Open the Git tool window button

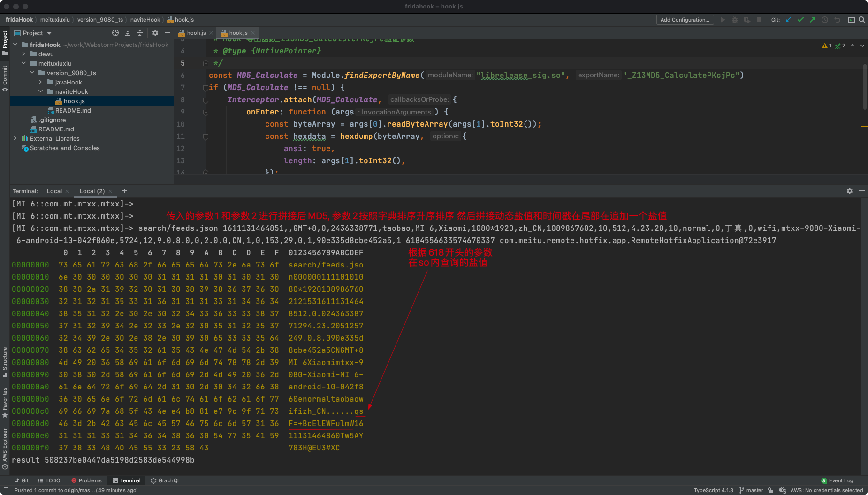(22, 480)
